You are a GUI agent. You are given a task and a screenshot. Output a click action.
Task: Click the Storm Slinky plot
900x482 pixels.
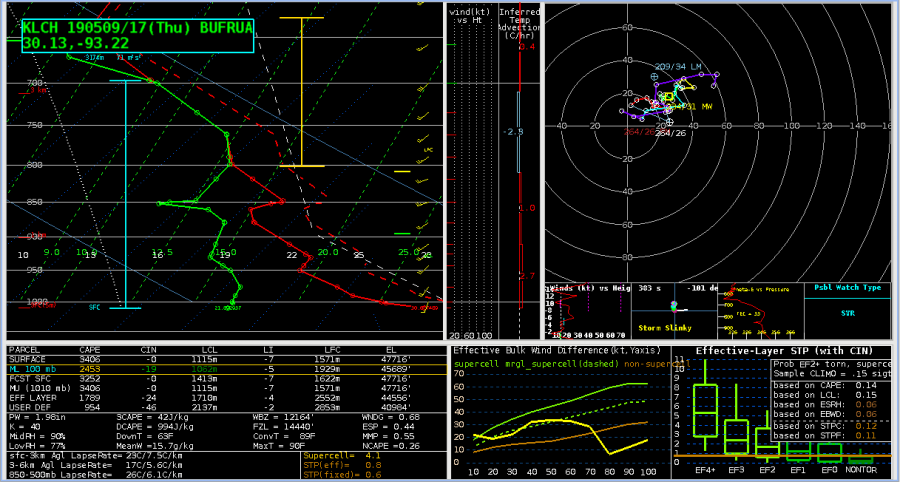[x=674, y=307]
